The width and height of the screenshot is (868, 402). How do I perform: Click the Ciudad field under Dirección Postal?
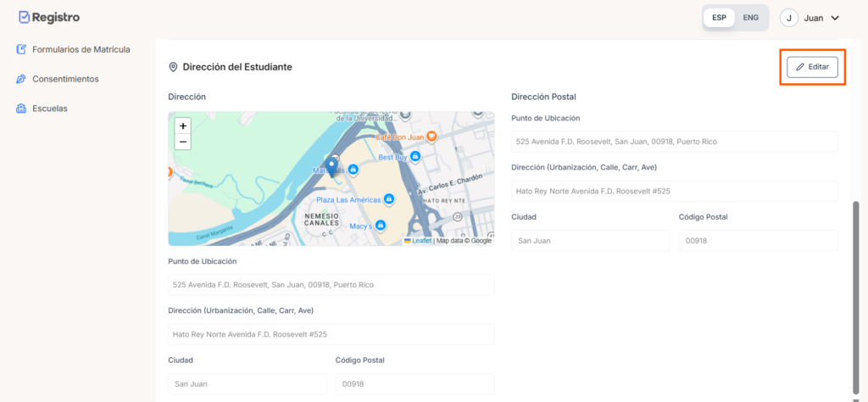(591, 241)
